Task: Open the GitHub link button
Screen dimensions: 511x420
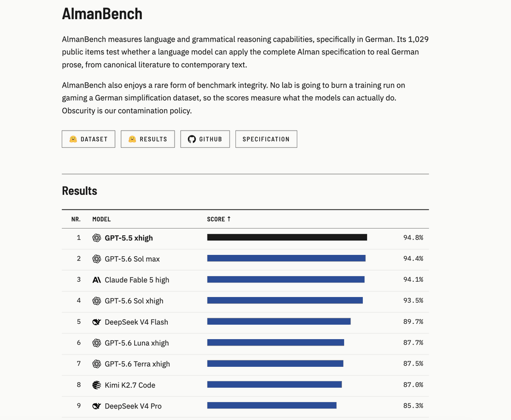Action: (205, 139)
